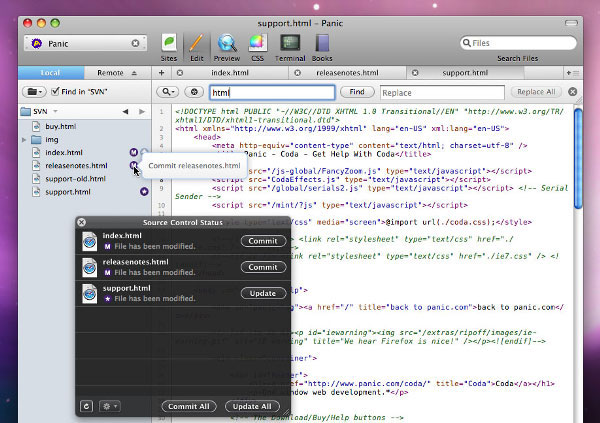The width and height of the screenshot is (600, 423).
Task: Open the gear actions menu in status panel
Action: pos(110,406)
